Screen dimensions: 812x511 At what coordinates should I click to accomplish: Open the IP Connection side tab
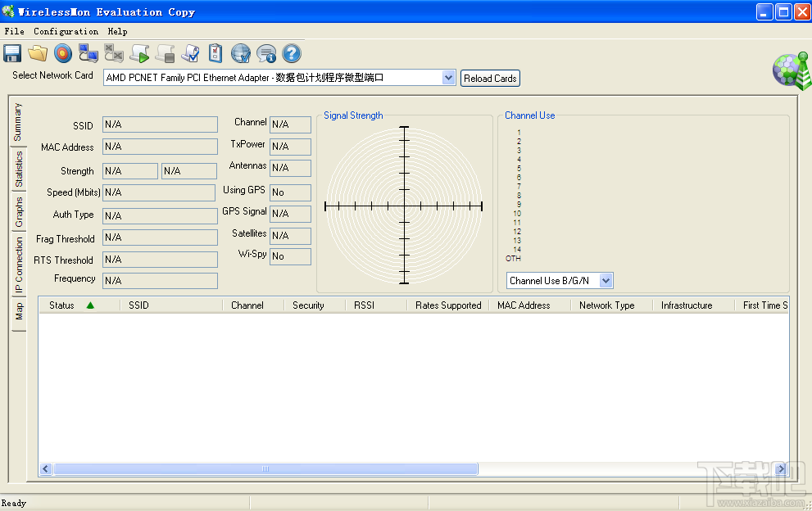tap(19, 265)
